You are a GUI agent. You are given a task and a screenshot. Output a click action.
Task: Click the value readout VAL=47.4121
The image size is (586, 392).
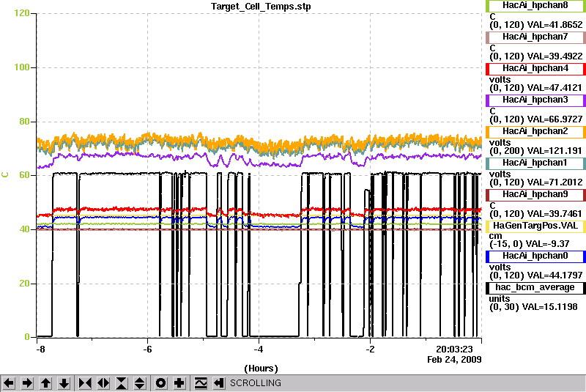pos(555,88)
